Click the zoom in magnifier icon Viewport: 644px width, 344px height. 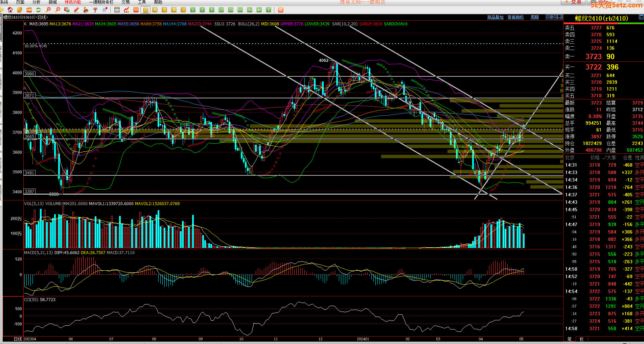[48, 10]
